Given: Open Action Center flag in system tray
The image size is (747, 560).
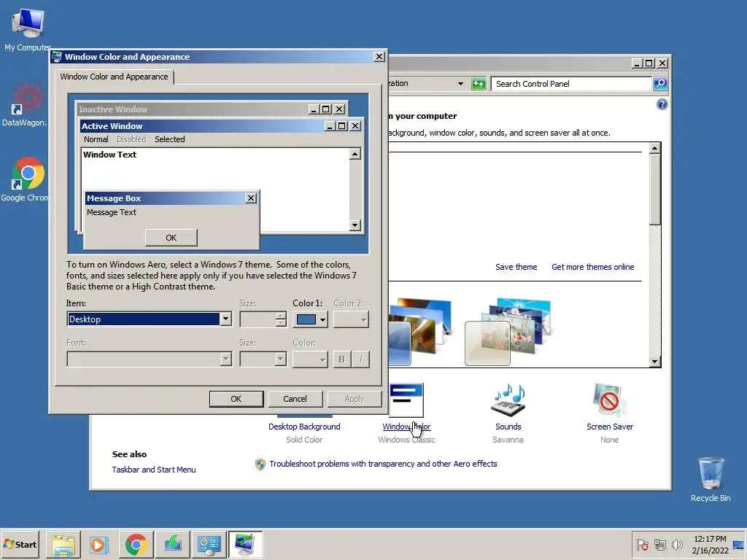Looking at the screenshot, I should pyautogui.click(x=642, y=544).
